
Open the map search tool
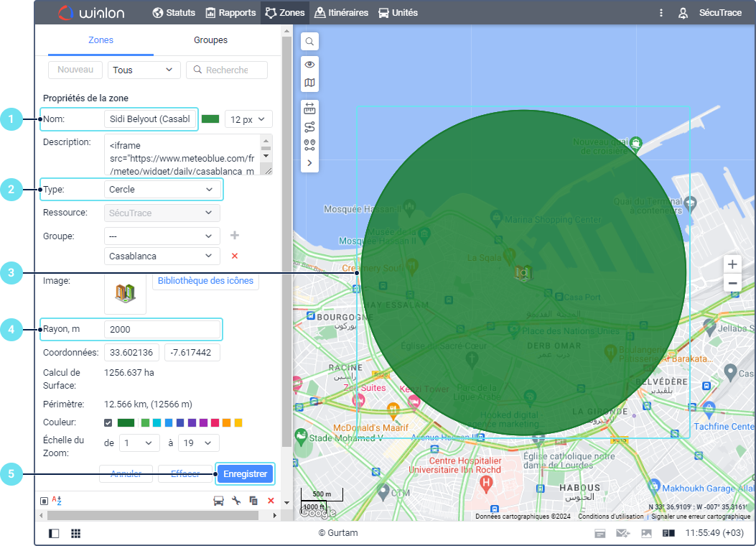tap(309, 42)
